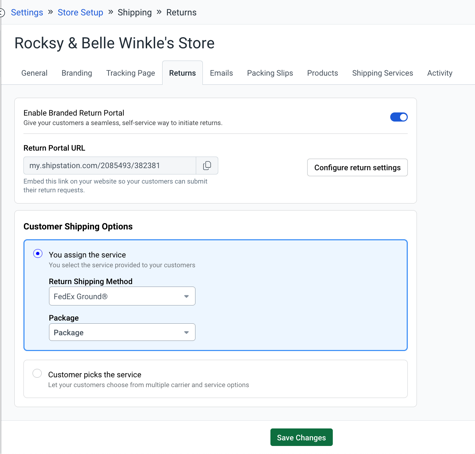Click the back arrow icon beside Settings

coord(2,13)
